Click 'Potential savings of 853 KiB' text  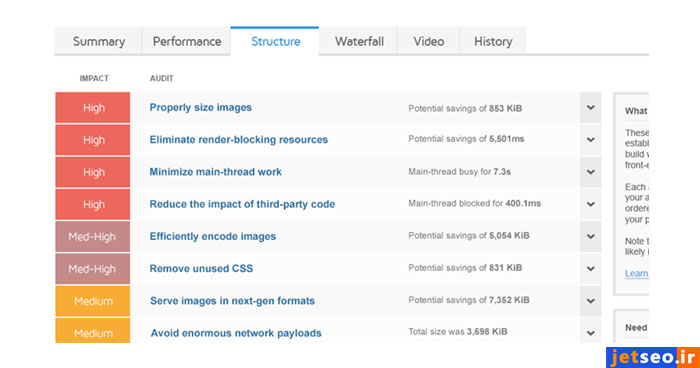[x=465, y=109]
